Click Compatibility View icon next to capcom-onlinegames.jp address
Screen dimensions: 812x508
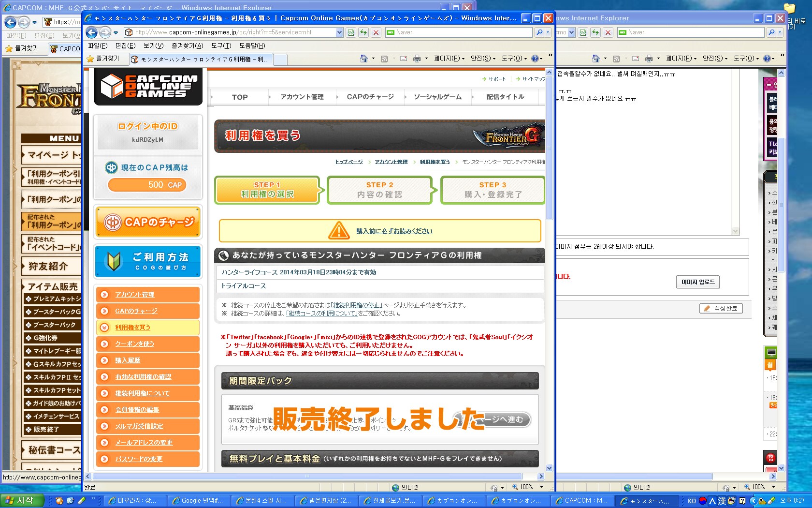point(351,32)
